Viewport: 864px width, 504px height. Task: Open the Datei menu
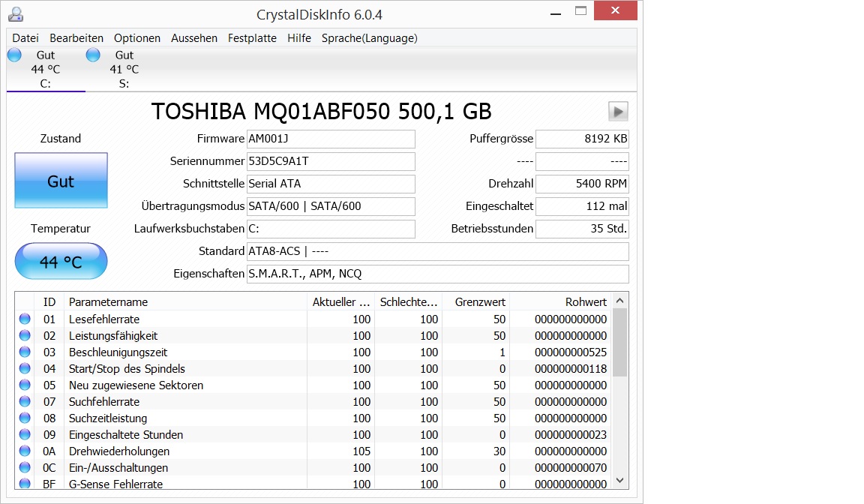(x=25, y=38)
